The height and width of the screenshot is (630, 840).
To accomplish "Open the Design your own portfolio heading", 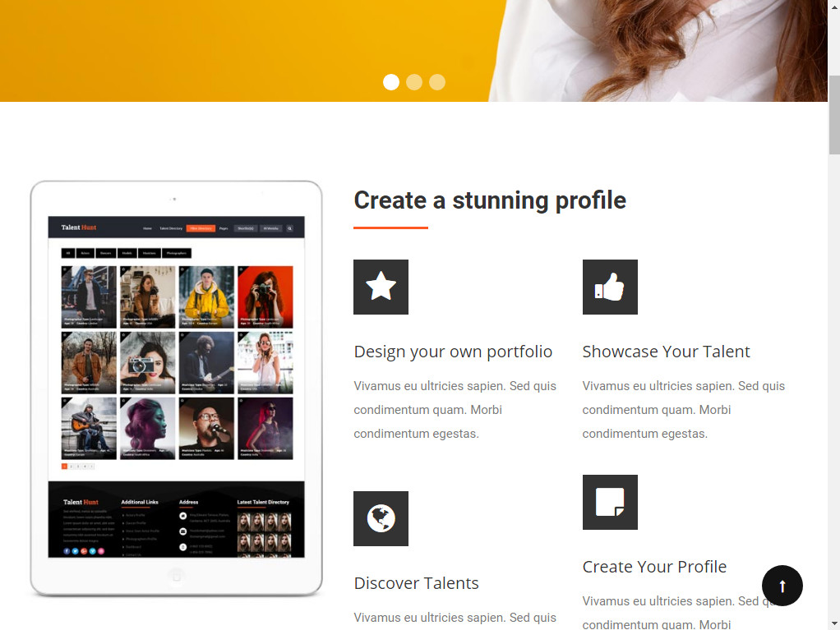I will 453,352.
